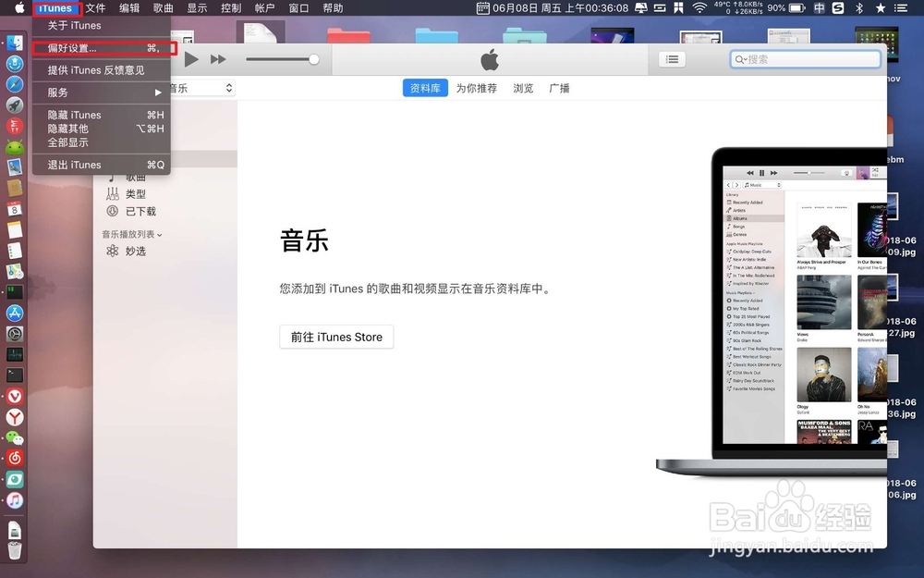This screenshot has height=578, width=924.
Task: Switch to the 浏览 tab
Action: (523, 88)
